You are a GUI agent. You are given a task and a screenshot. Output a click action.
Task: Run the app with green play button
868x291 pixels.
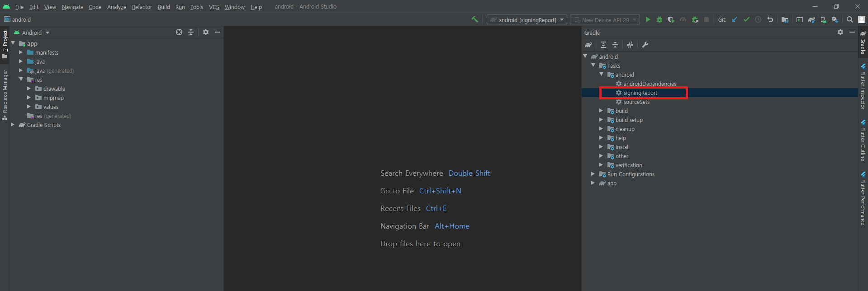click(x=648, y=19)
